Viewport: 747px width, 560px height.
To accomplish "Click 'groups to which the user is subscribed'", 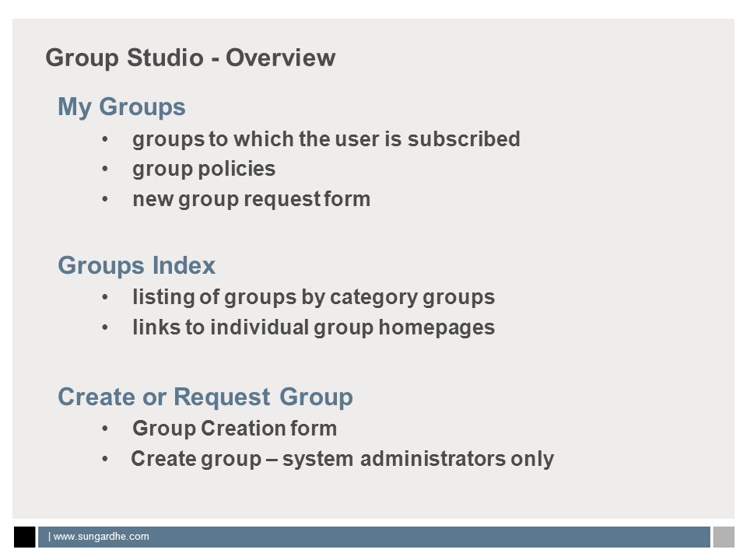I will 326,139.
